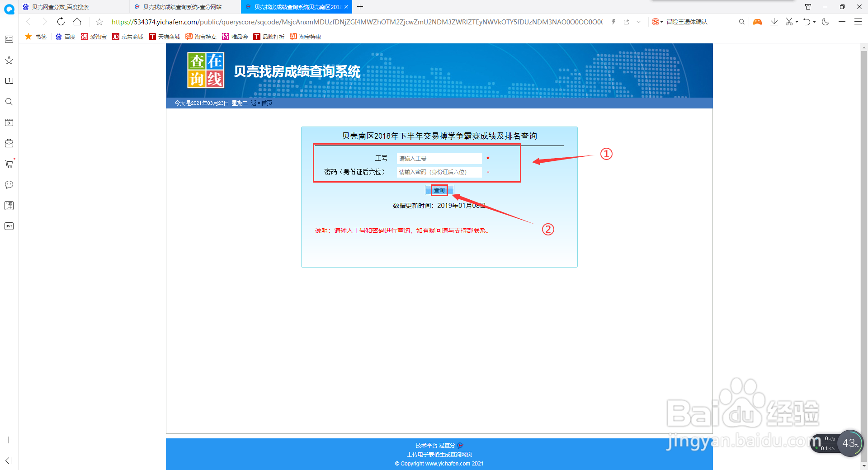This screenshot has width=868, height=470.
Task: Open the Sogou search engine dropdown
Action: pos(657,22)
